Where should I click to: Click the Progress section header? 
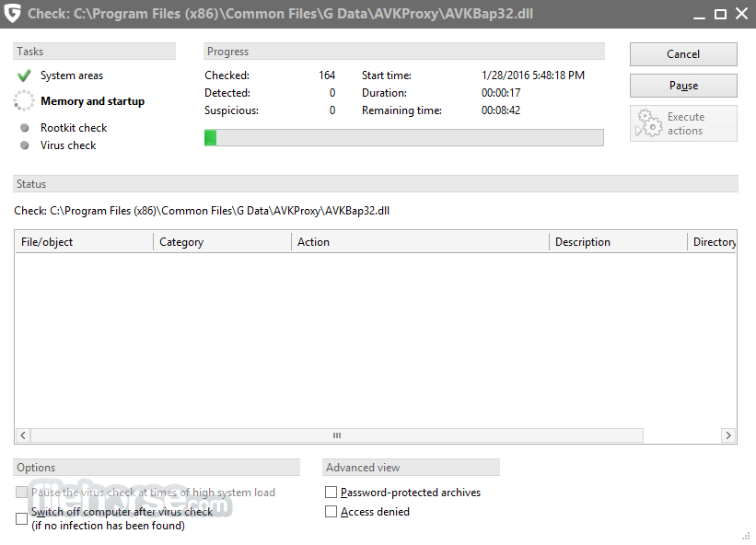pos(404,52)
